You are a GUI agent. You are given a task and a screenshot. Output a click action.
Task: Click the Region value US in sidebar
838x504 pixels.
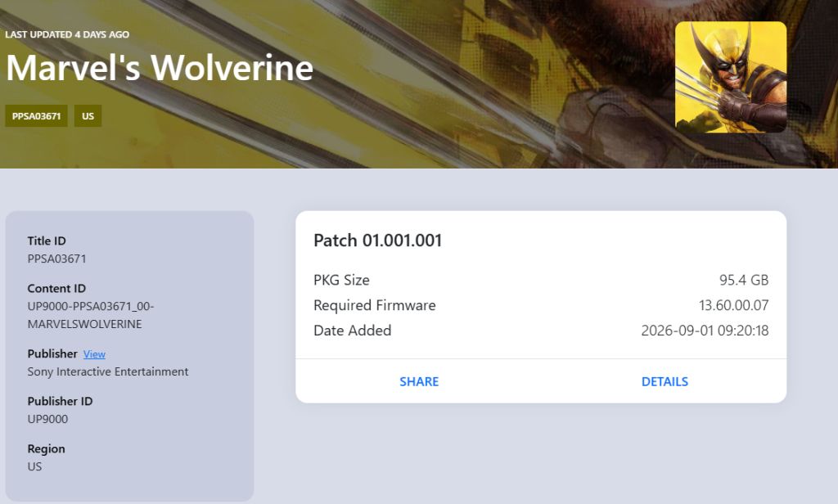[x=34, y=466]
